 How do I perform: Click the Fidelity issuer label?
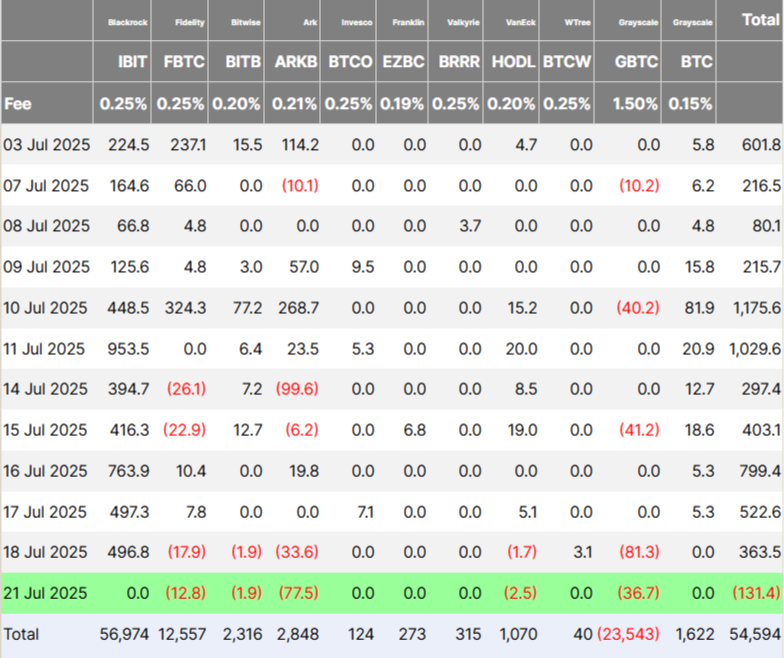[190, 22]
